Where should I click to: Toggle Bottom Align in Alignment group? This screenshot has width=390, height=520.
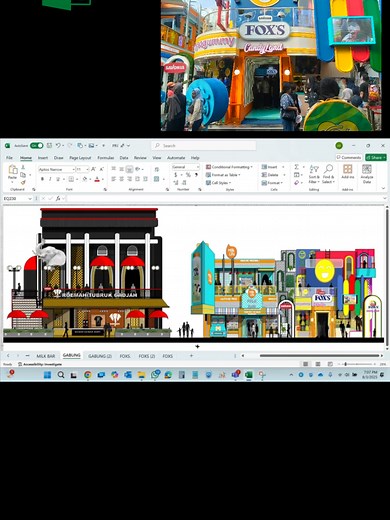click(x=129, y=169)
